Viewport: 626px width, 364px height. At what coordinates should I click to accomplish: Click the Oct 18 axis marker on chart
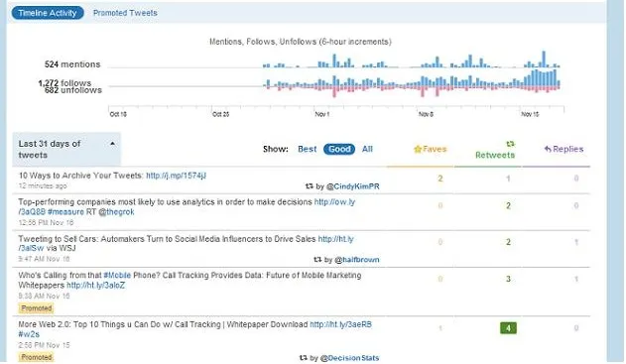[x=118, y=114]
